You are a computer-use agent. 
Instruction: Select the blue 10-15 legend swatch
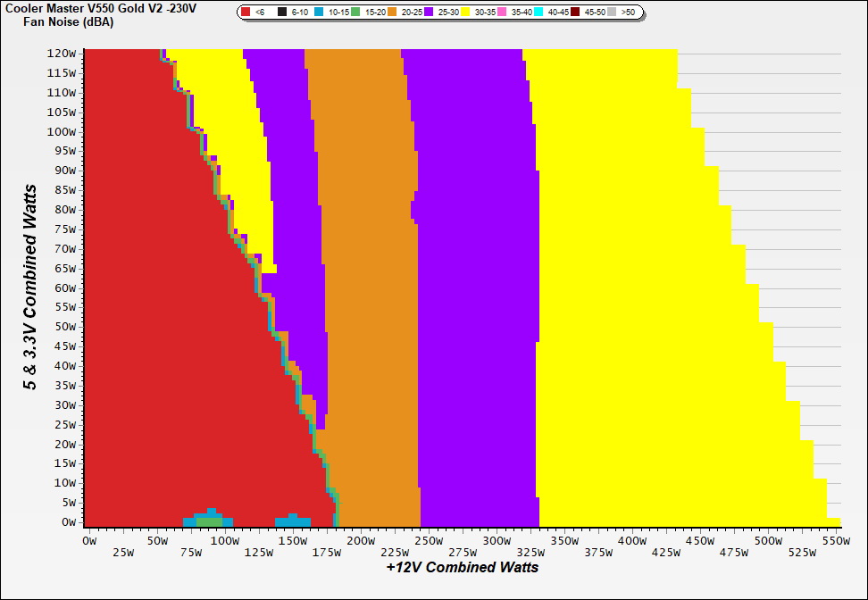click(x=320, y=12)
